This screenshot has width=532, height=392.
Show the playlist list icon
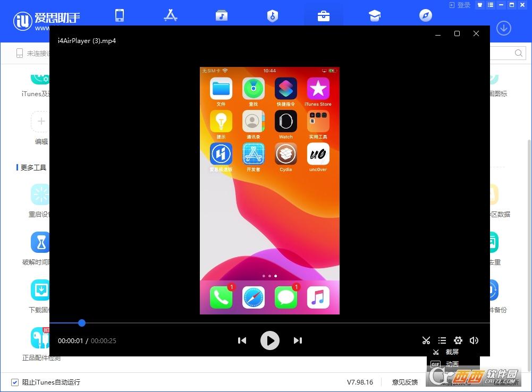pyautogui.click(x=442, y=340)
